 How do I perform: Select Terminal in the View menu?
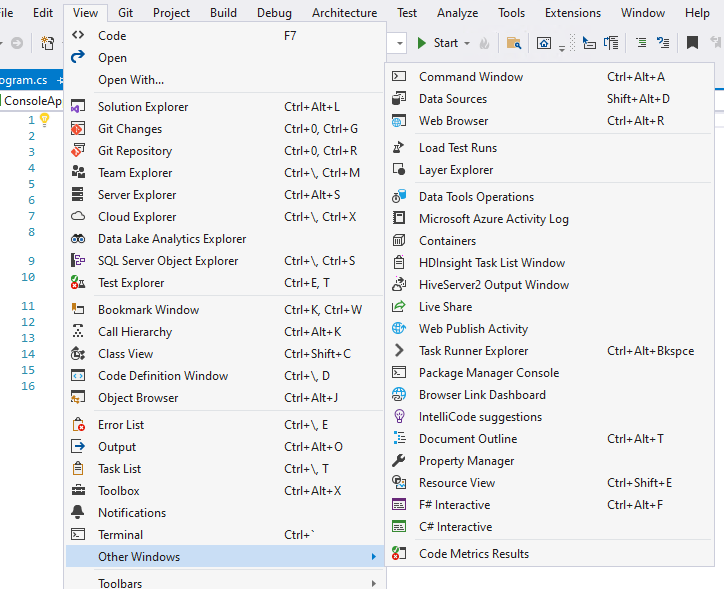coord(225,535)
